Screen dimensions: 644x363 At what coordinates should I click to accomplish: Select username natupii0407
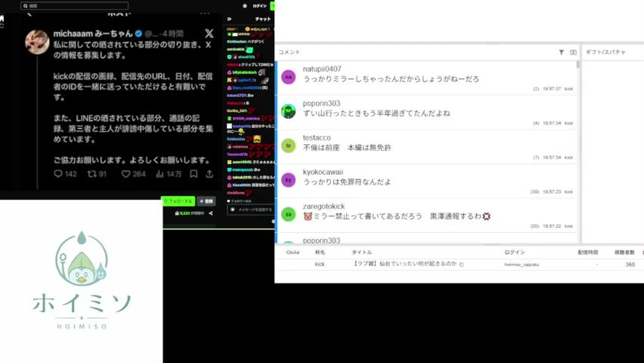(x=322, y=69)
